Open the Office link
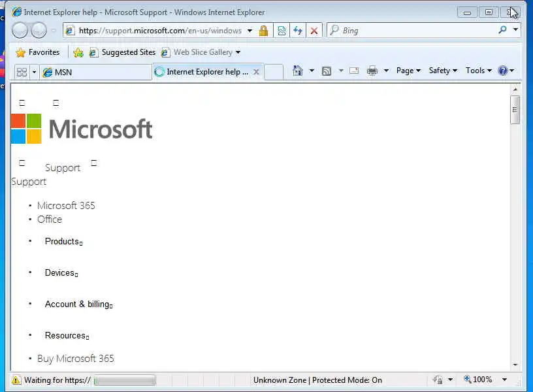Screen dimensions: 533x392 pyautogui.click(x=50, y=220)
